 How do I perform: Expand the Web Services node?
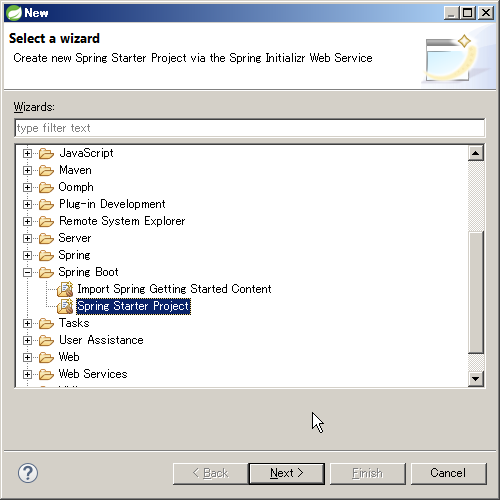[28, 374]
